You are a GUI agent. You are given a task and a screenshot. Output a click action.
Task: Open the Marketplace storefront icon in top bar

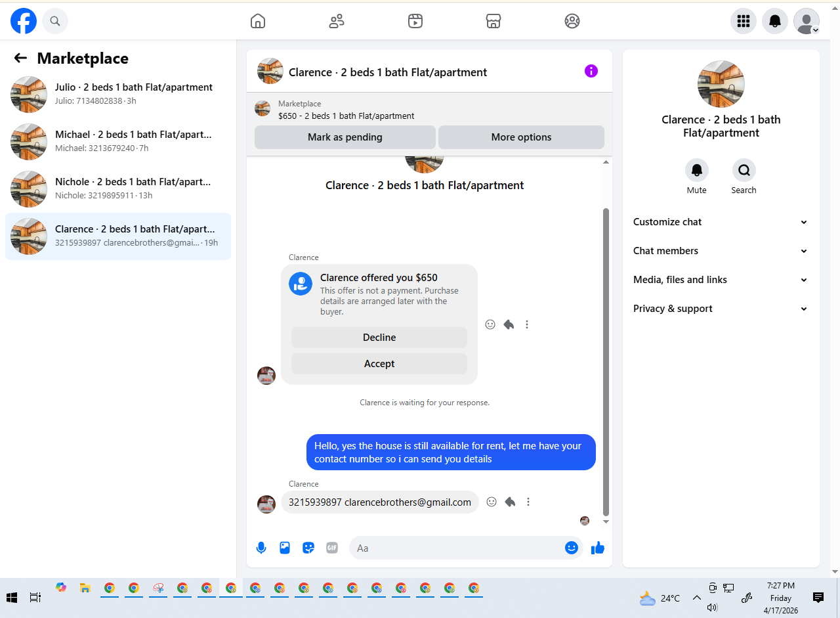click(493, 21)
